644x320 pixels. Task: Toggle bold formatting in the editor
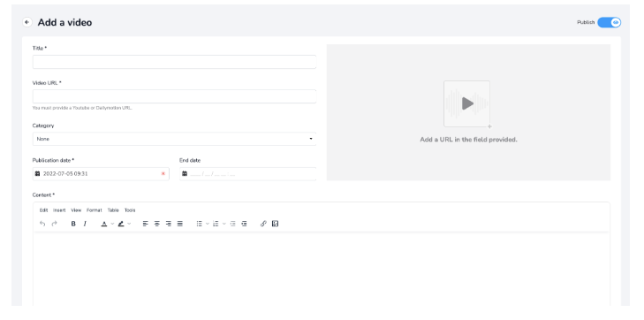point(73,224)
